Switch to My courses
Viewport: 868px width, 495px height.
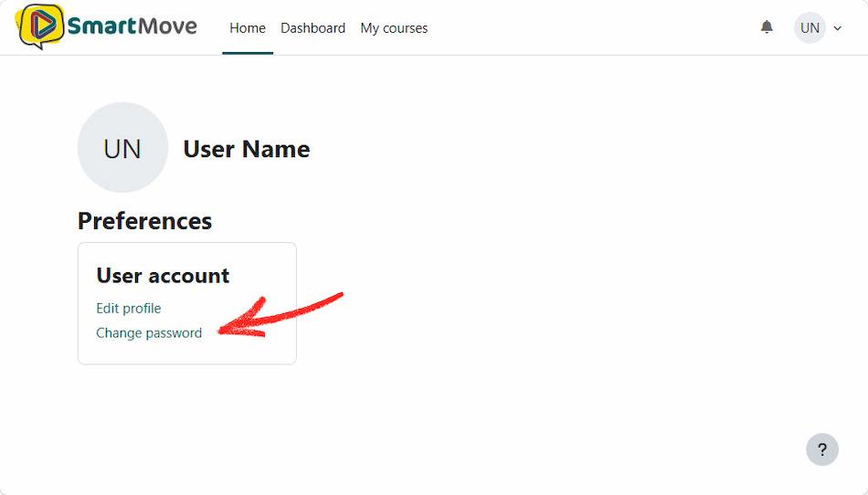[394, 28]
